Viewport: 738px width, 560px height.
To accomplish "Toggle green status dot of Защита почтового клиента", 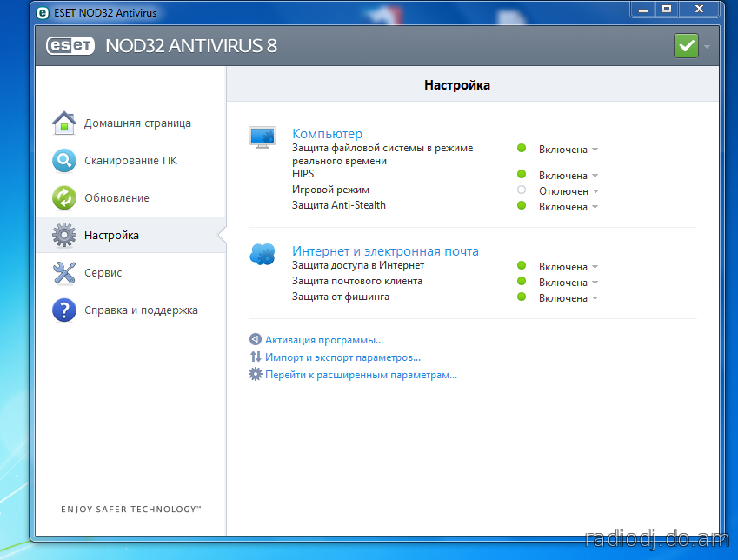I will [x=521, y=281].
